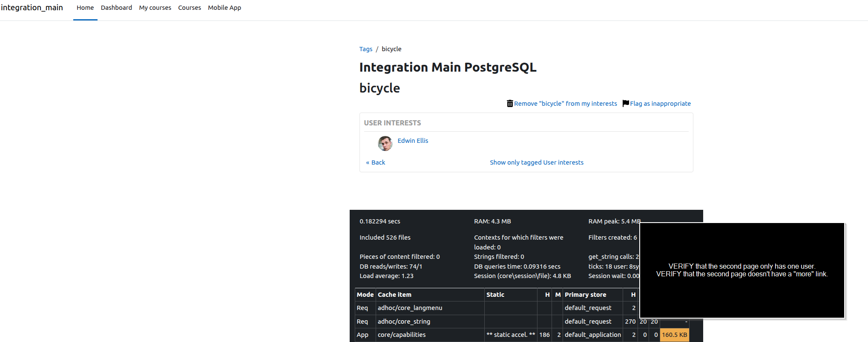Image resolution: width=868 pixels, height=342 pixels.
Task: Open the Edwin Ellis user link
Action: 413,141
